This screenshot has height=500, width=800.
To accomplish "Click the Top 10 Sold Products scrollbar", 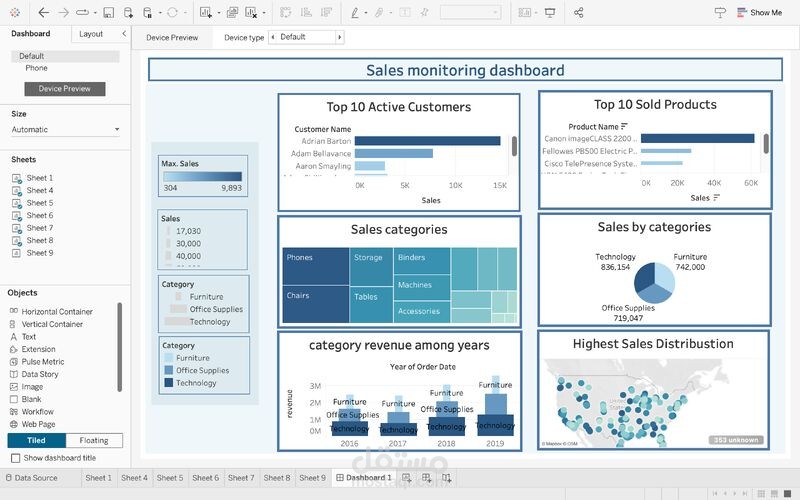I will pyautogui.click(x=766, y=143).
